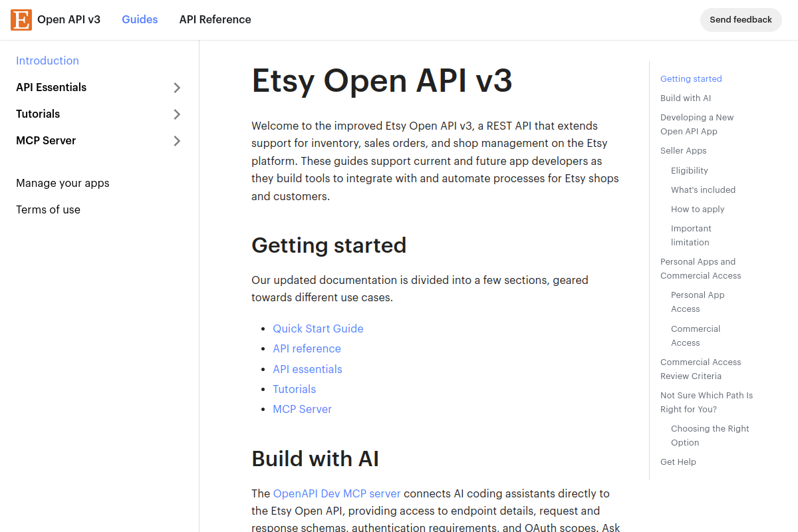This screenshot has width=798, height=532.
Task: Jump to Seller Apps in page outline
Action: (684, 151)
